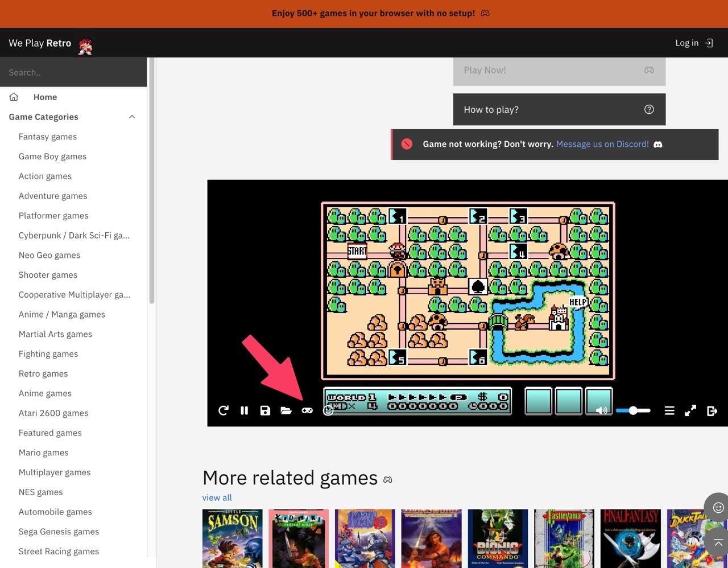
Task: Open the Castlevania game thumbnail
Action: pyautogui.click(x=564, y=538)
